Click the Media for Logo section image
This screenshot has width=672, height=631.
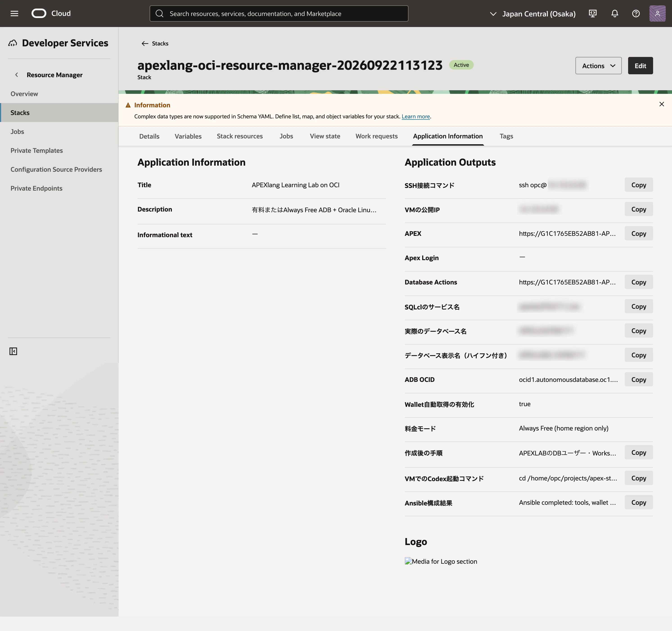tap(441, 561)
